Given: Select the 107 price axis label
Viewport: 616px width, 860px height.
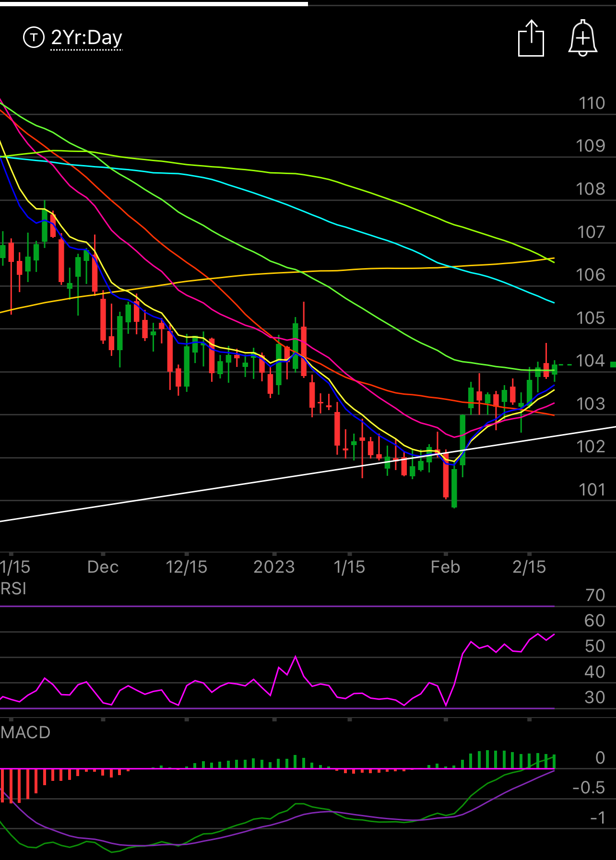Looking at the screenshot, I should [591, 232].
